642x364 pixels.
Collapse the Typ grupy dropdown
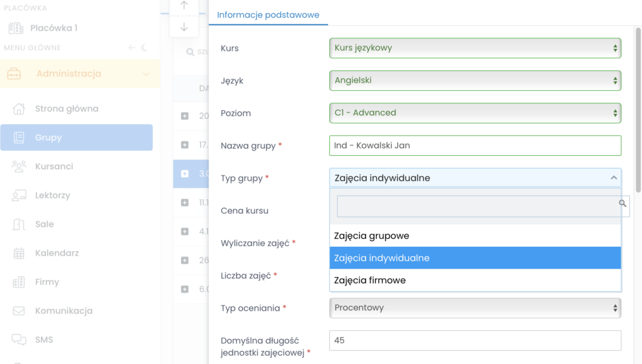[x=475, y=178]
